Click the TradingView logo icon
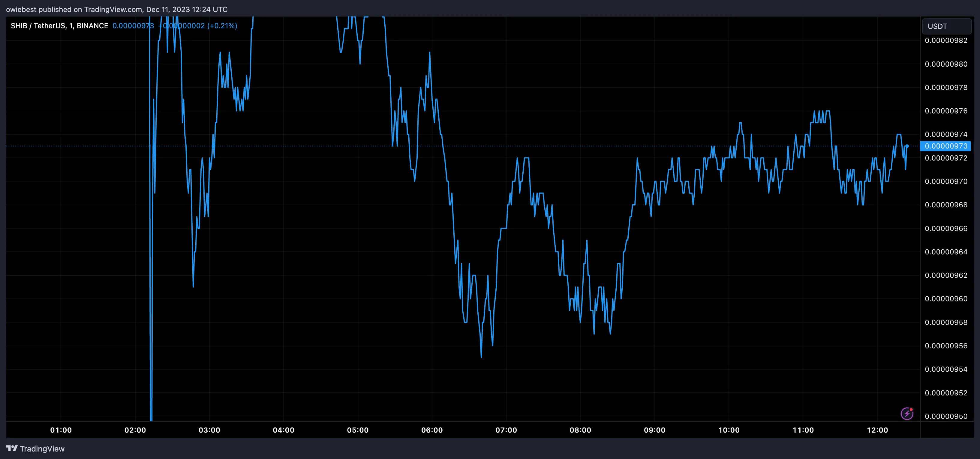Screen dimensions: 980x459 [12, 448]
